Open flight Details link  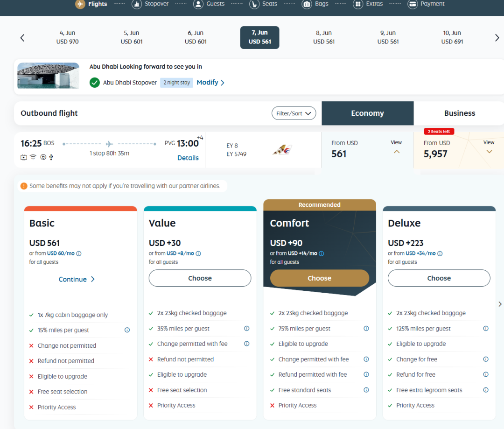(x=188, y=158)
